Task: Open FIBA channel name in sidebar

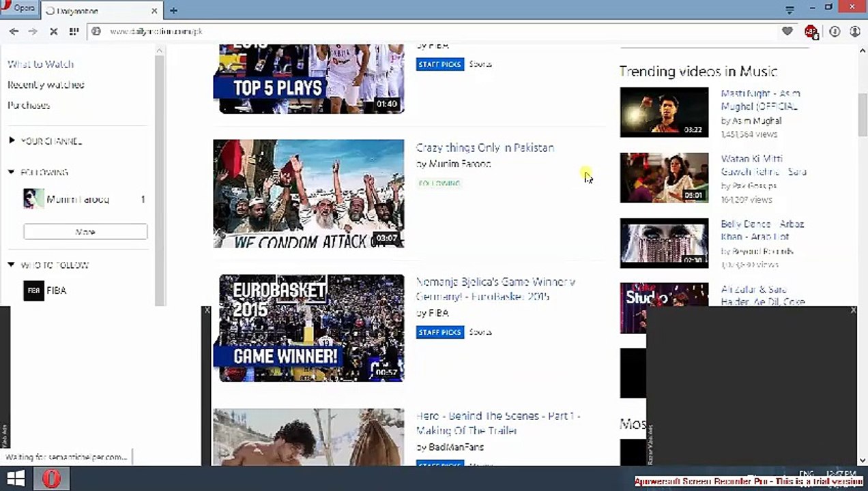Action: 57,291
